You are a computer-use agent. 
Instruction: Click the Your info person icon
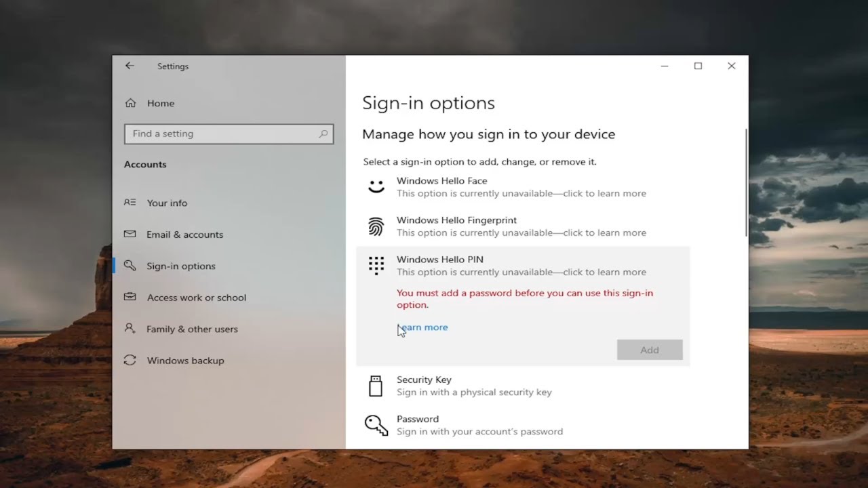[x=130, y=203]
